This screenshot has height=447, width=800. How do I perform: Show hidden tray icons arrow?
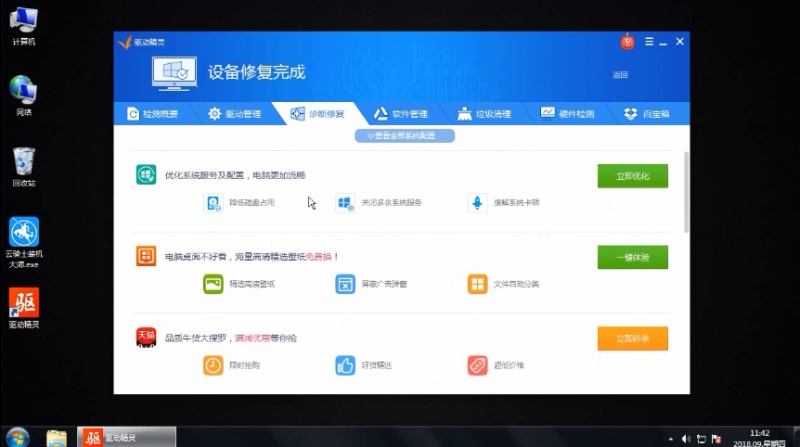pyautogui.click(x=670, y=439)
